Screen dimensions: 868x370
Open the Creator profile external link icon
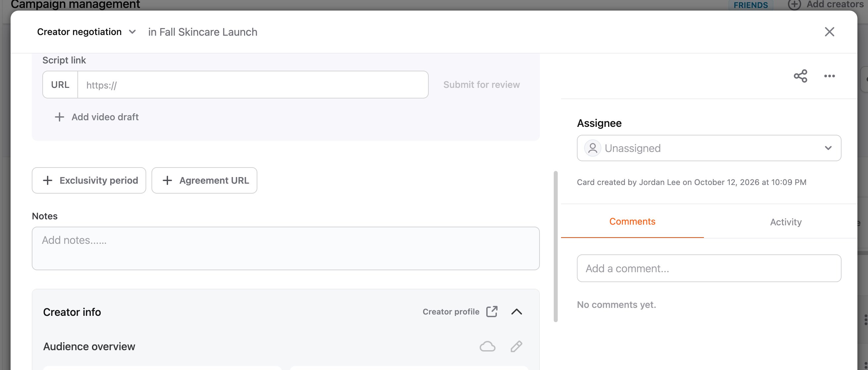[x=492, y=312]
